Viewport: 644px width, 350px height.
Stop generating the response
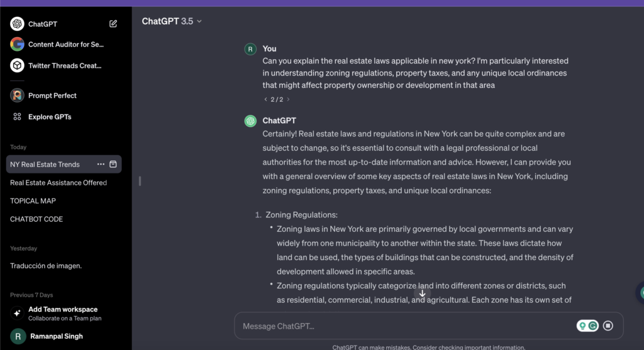pos(608,325)
